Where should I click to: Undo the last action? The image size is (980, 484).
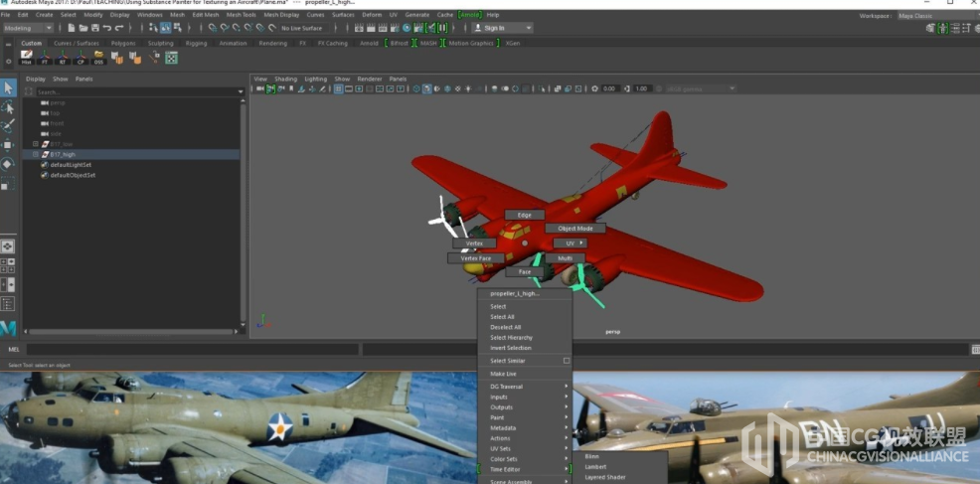pos(107,28)
